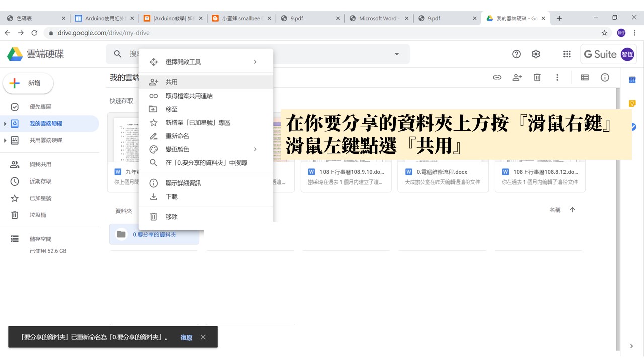
Task: Close the 色碼表 browser tab
Action: point(63,18)
